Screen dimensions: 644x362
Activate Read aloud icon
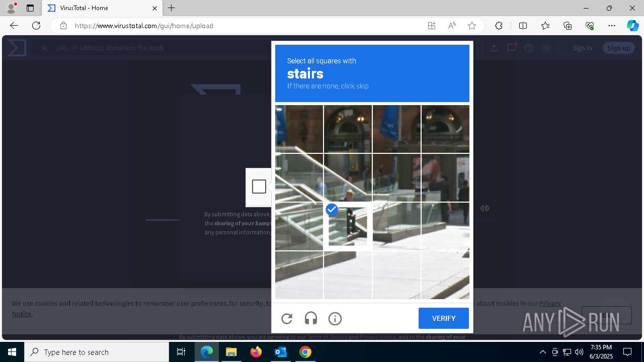(x=452, y=26)
